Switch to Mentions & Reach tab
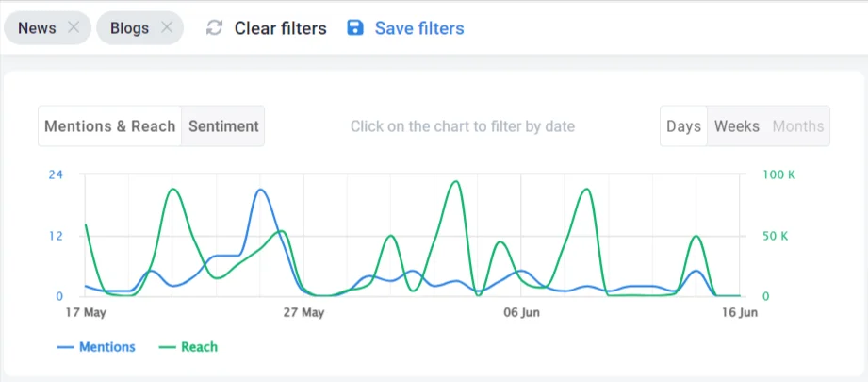The height and width of the screenshot is (382, 868). tap(110, 126)
